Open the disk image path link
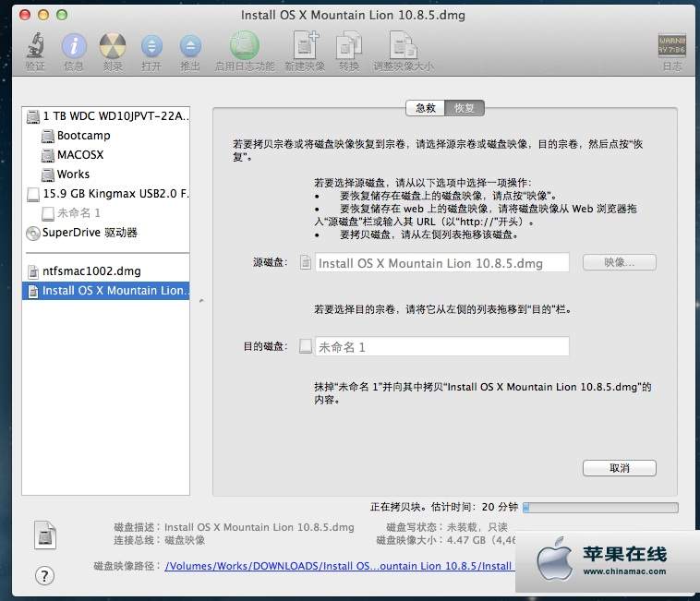This screenshot has height=601, width=700. (339, 566)
